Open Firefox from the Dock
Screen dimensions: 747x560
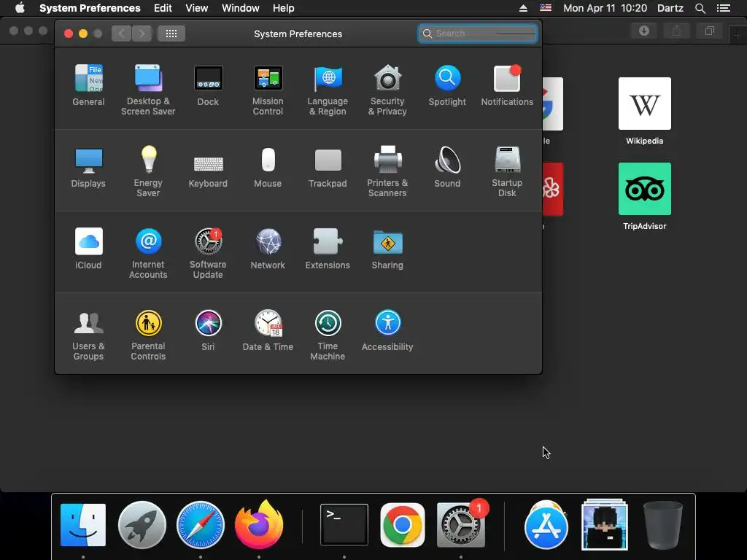click(259, 524)
